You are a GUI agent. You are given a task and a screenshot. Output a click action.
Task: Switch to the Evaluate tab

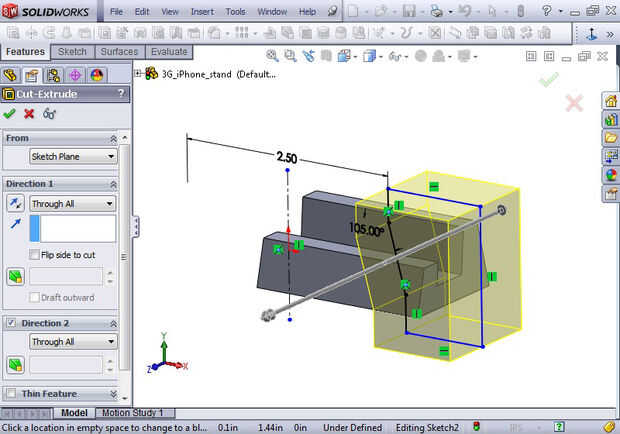pyautogui.click(x=169, y=52)
